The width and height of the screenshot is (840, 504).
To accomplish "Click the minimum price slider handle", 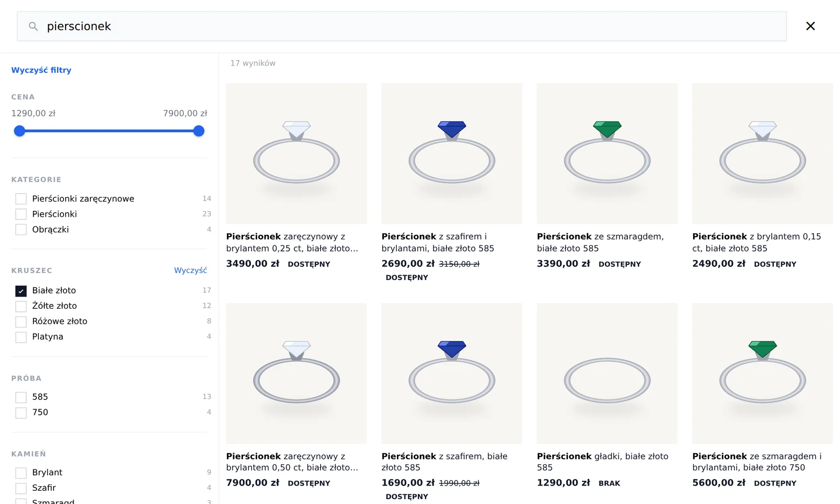I will tap(19, 131).
